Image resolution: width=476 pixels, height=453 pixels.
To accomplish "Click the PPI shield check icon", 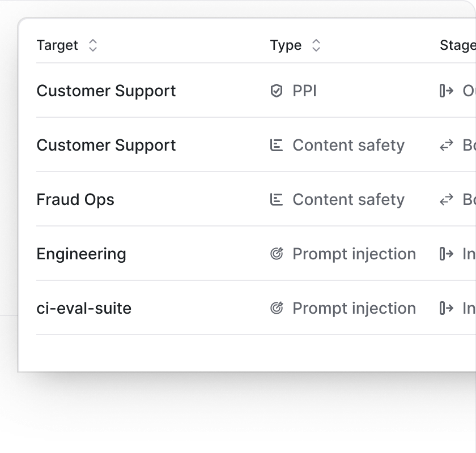I will (277, 91).
